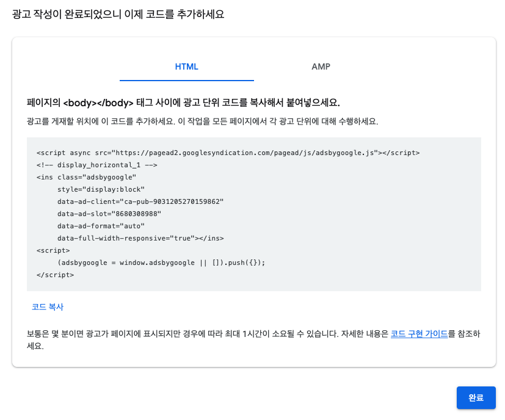This screenshot has height=420, width=505.
Task: Click the opening <script> line above push
Action: [x=53, y=250]
